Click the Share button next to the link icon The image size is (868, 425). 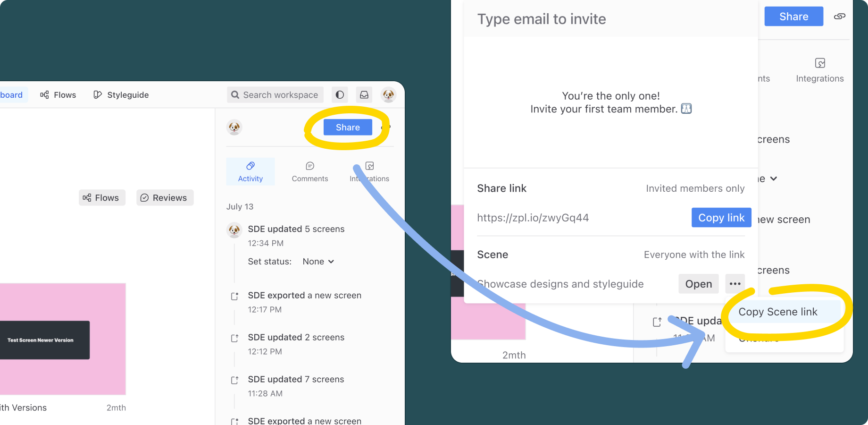click(793, 17)
